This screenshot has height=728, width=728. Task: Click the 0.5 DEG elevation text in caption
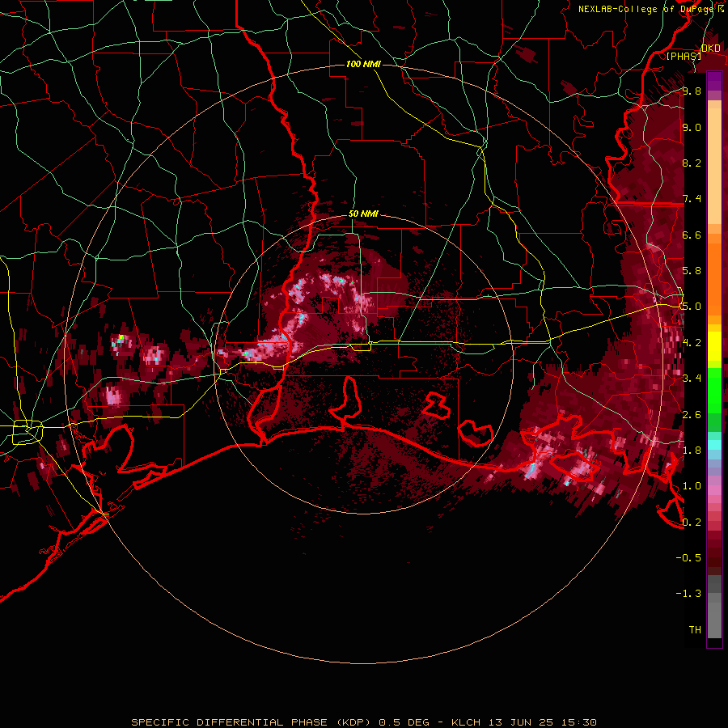[x=404, y=722]
